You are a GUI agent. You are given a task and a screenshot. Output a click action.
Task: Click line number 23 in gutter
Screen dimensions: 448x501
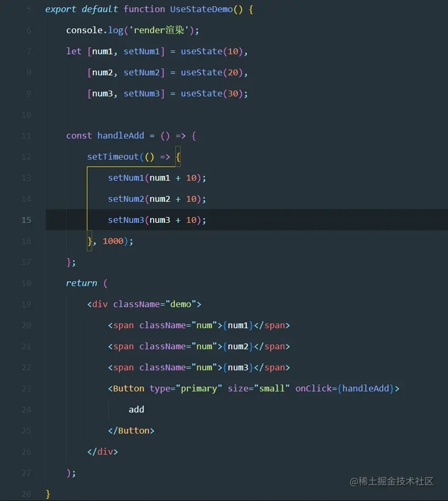pos(26,389)
